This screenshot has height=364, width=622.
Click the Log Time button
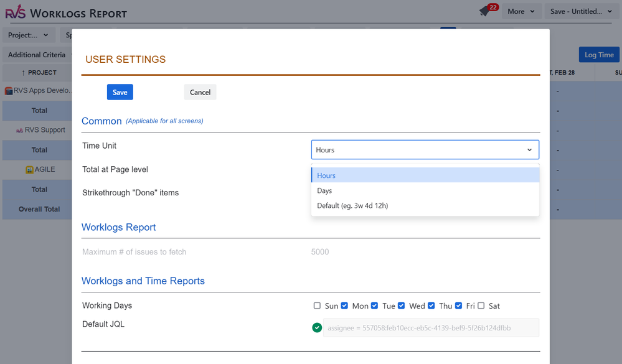coord(599,55)
